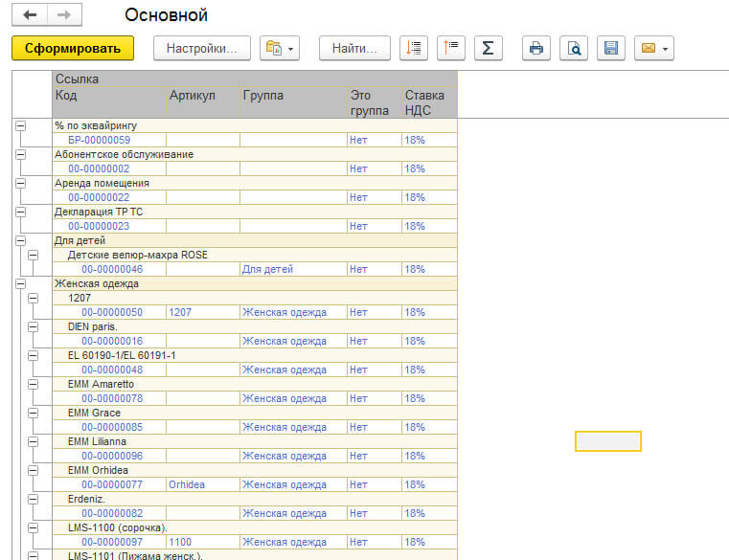Screen dimensions: 729x560
Task: Collapse the EMM Amaretto item
Action: (x=34, y=385)
